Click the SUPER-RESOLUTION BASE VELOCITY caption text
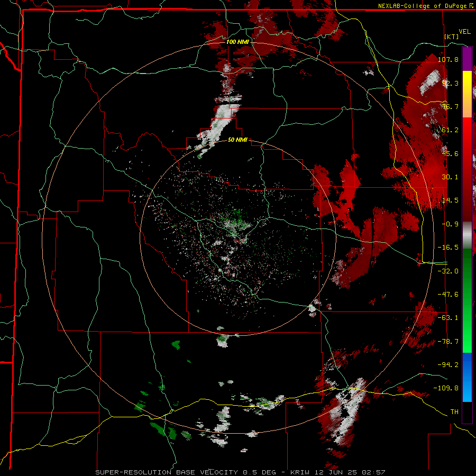 pyautogui.click(x=167, y=472)
